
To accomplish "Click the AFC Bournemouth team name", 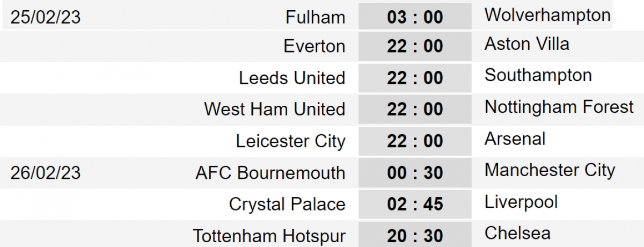I will (270, 173).
